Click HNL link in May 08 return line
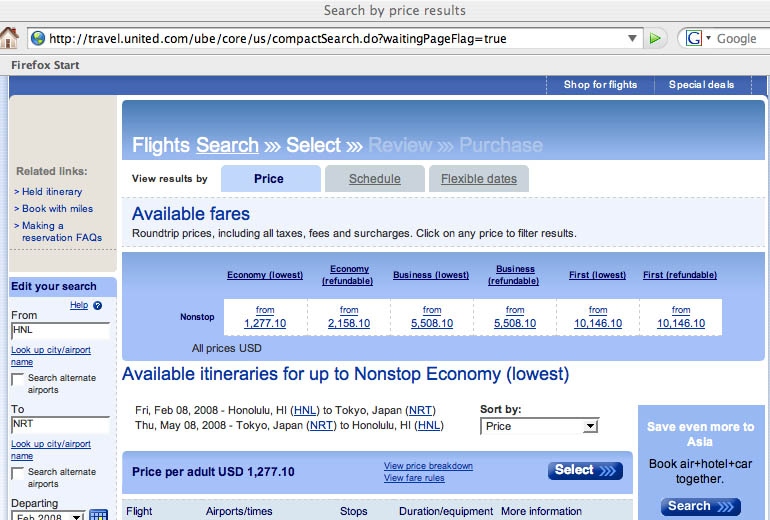This screenshot has width=770, height=520. 429,426
